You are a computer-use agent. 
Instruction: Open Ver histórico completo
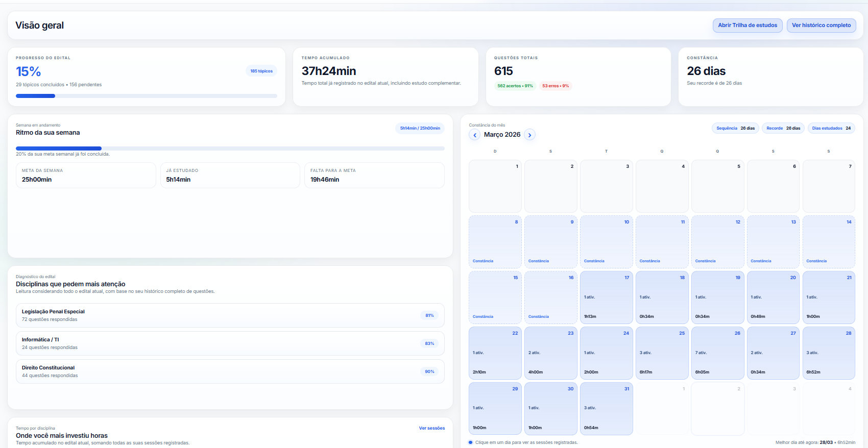(821, 26)
